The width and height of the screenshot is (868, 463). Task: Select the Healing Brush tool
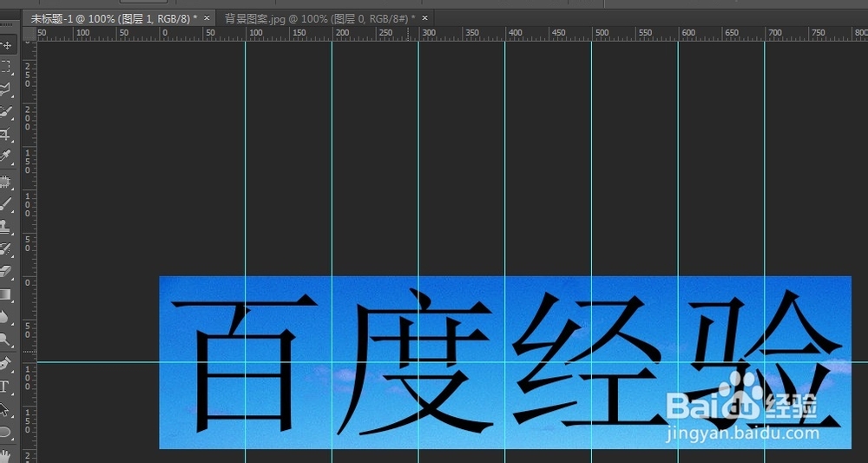[x=5, y=182]
